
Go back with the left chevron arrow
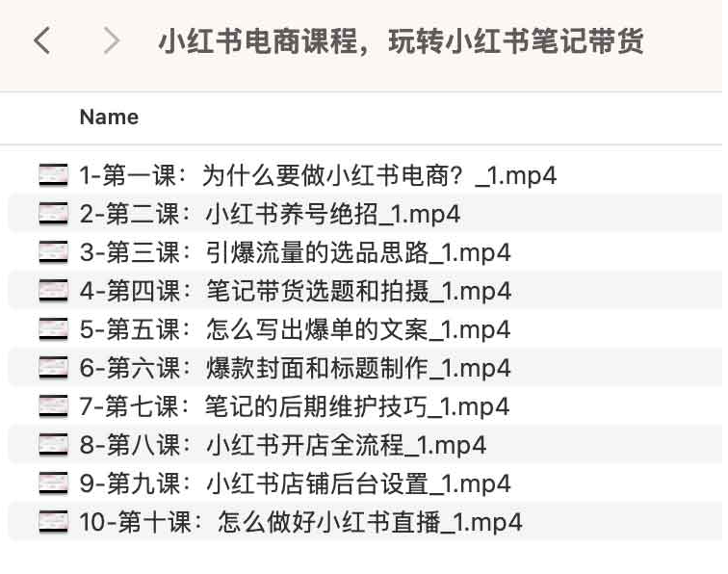(x=41, y=40)
